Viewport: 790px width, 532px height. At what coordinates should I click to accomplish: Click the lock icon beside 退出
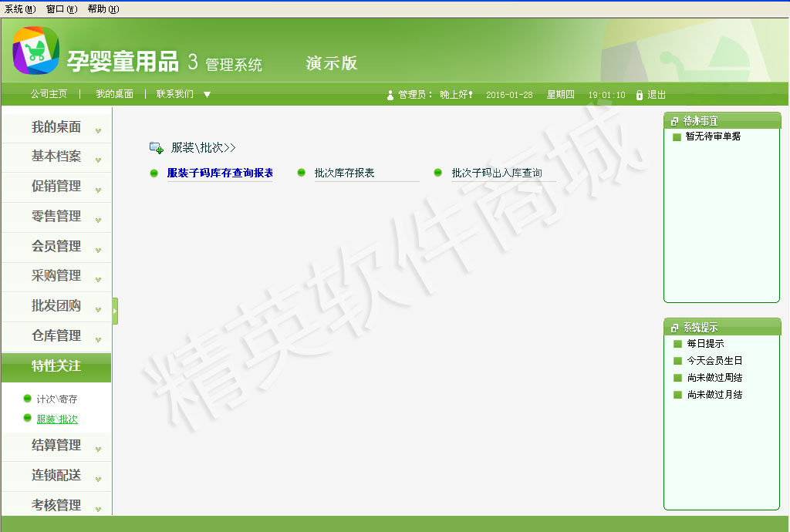[x=640, y=95]
